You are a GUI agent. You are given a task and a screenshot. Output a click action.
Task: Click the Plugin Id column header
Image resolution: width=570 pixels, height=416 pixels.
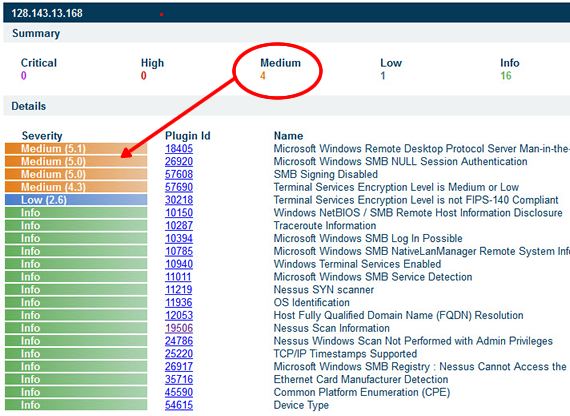click(x=188, y=136)
